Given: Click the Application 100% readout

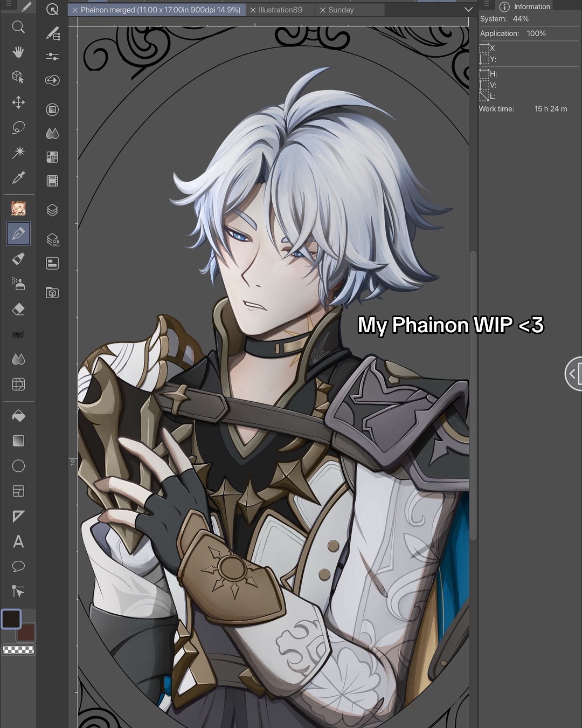Looking at the screenshot, I should click(x=513, y=33).
